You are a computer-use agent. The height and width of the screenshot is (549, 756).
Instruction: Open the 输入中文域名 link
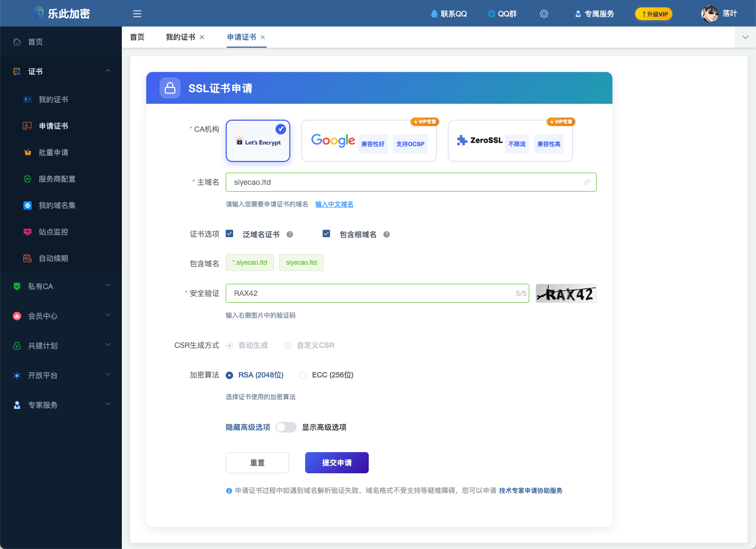tap(334, 204)
